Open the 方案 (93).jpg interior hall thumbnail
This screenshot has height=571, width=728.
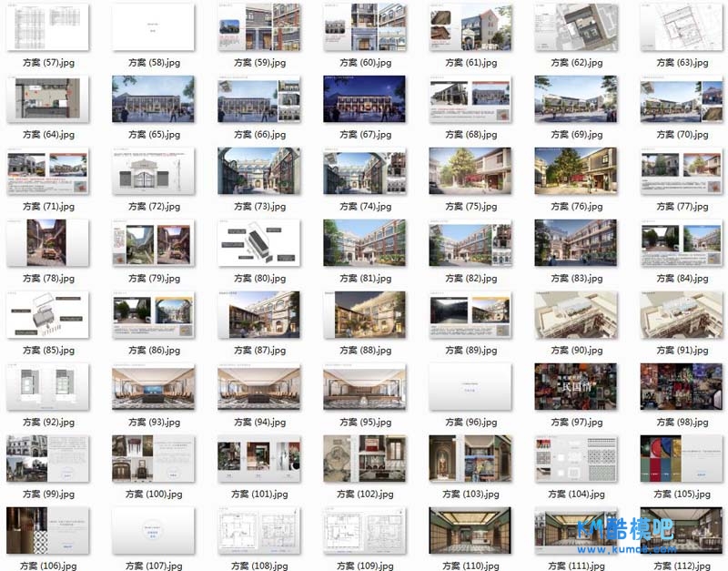[x=153, y=386]
